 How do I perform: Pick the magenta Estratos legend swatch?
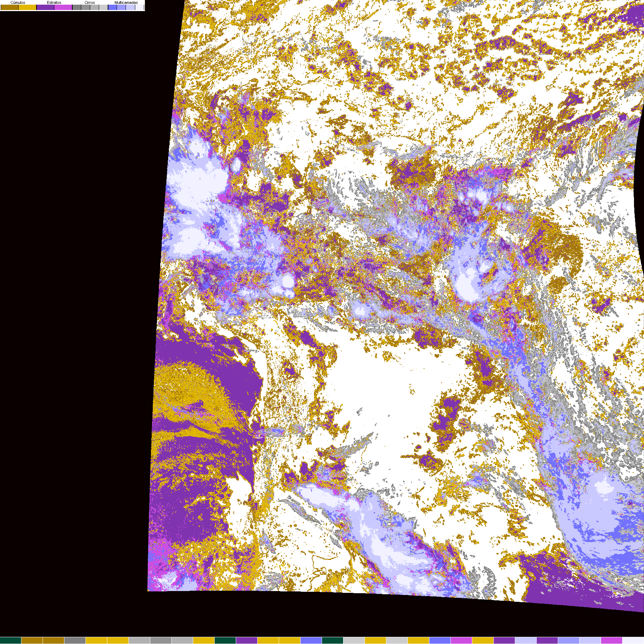(x=63, y=7)
